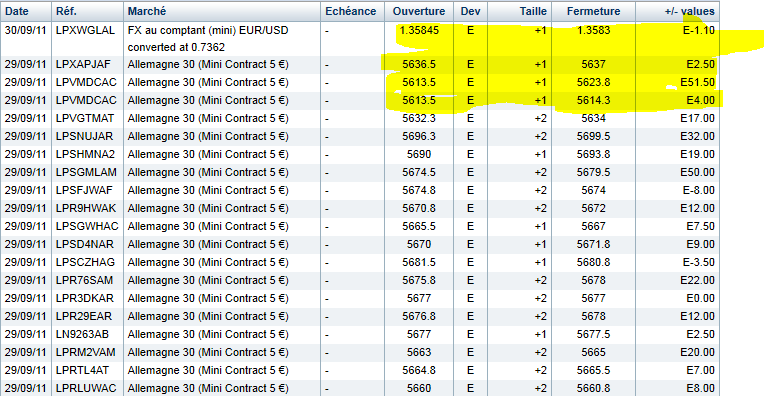Open reference LPXAPJAF
The image size is (764, 396).
pyautogui.click(x=83, y=64)
